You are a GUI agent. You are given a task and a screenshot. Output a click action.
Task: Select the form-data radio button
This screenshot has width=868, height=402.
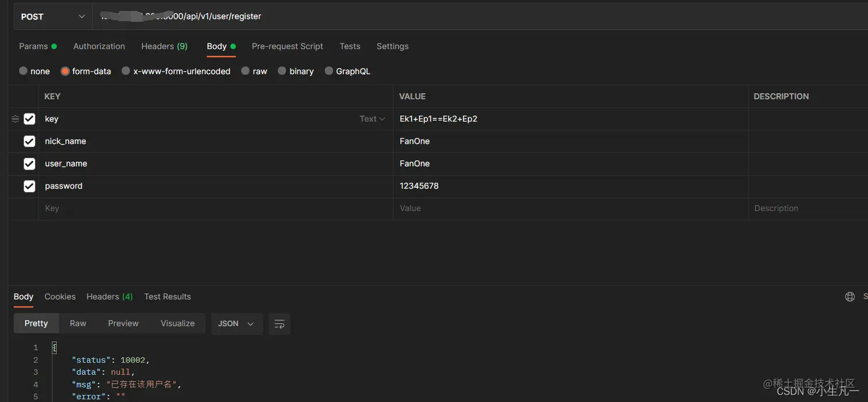[65, 71]
